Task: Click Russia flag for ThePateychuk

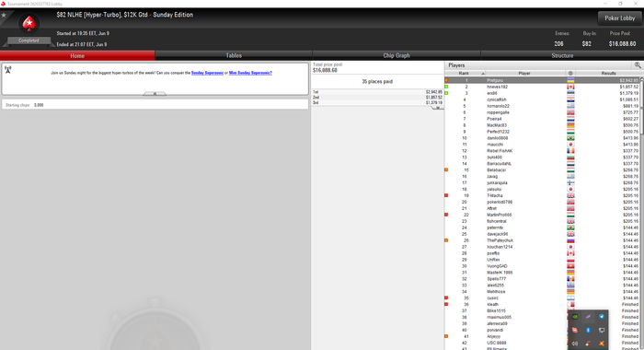Action: tap(570, 240)
